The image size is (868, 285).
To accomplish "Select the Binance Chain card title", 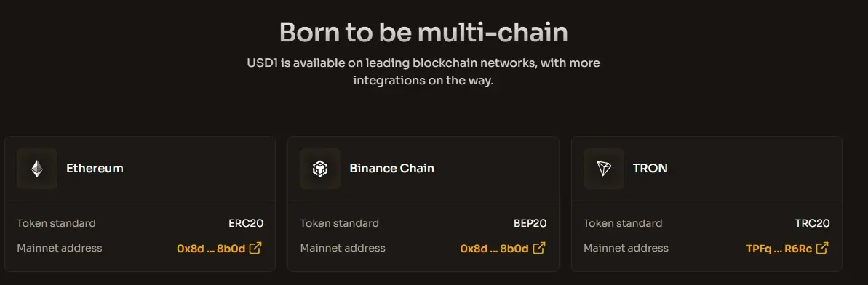I will tap(392, 168).
